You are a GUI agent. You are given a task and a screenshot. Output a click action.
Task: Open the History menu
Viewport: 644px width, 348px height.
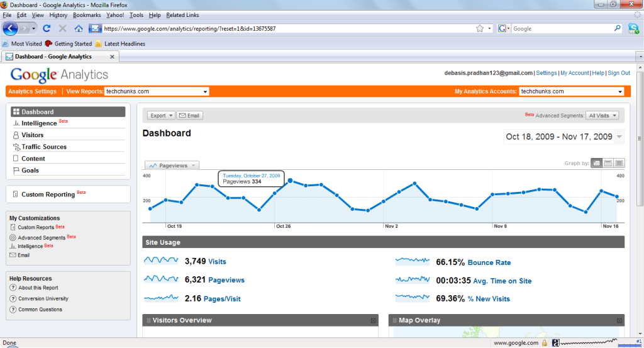coord(58,15)
